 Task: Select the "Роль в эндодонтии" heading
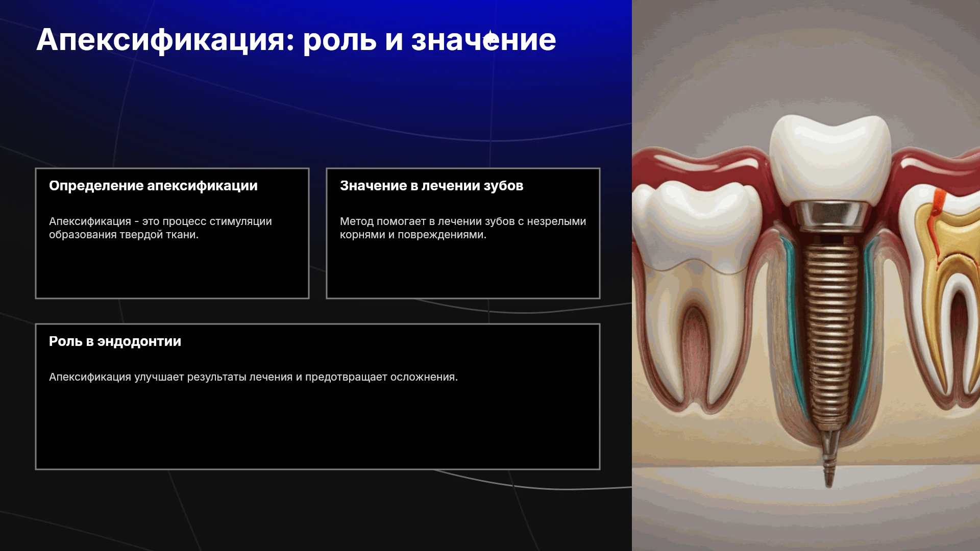[x=115, y=341]
